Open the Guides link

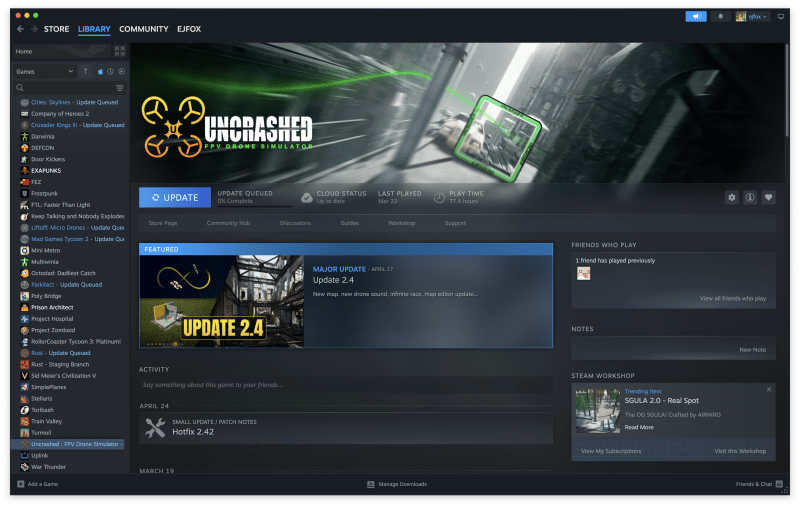coord(349,223)
